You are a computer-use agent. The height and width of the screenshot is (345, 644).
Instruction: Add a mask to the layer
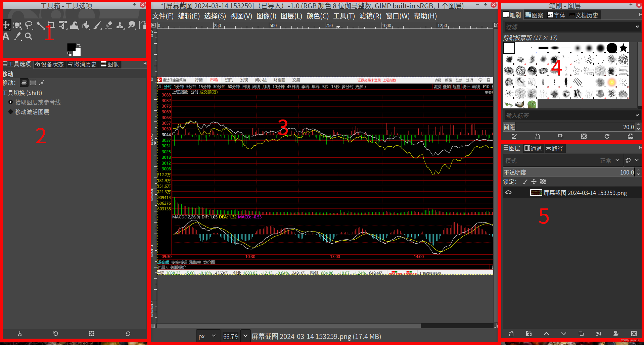pyautogui.click(x=616, y=334)
